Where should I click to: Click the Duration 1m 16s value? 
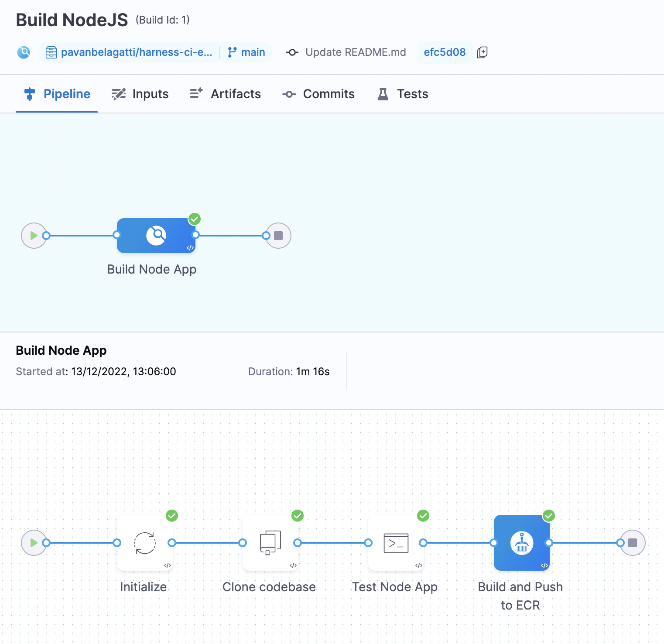click(x=313, y=372)
